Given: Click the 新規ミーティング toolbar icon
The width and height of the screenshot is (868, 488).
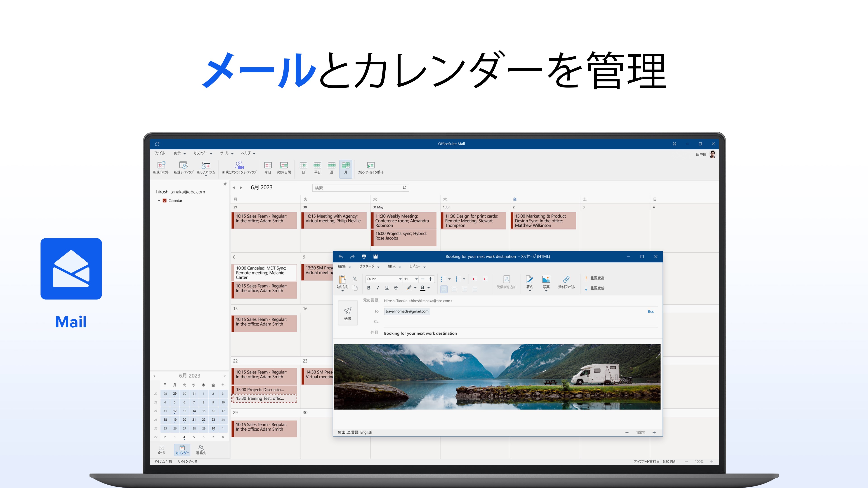Looking at the screenshot, I should tap(183, 167).
